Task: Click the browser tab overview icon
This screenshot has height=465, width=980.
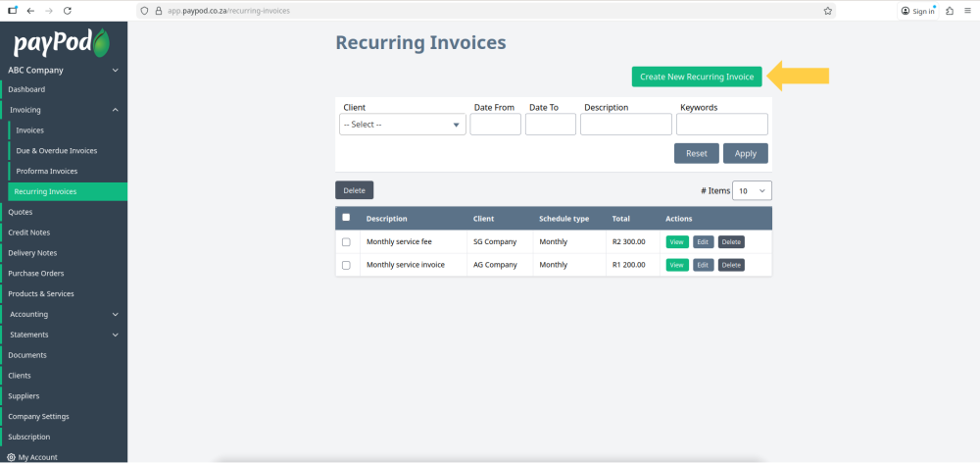Action: click(x=13, y=11)
